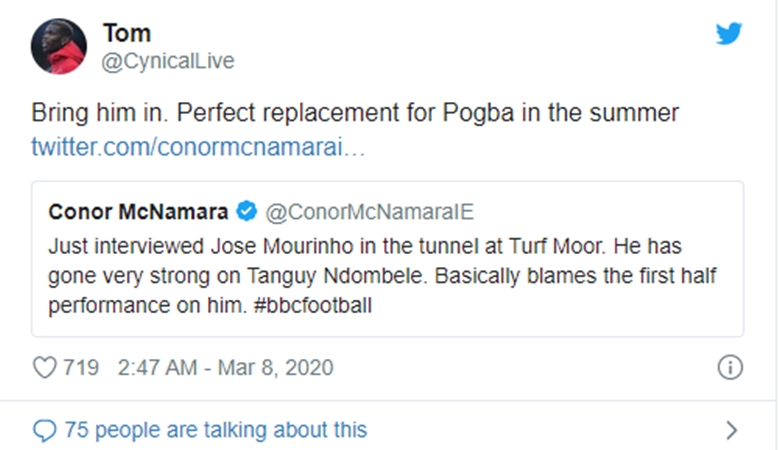This screenshot has height=450, width=779.
Task: Open the 2:47 AM - Mar 8, 2020 timestamp
Action: pyautogui.click(x=225, y=368)
